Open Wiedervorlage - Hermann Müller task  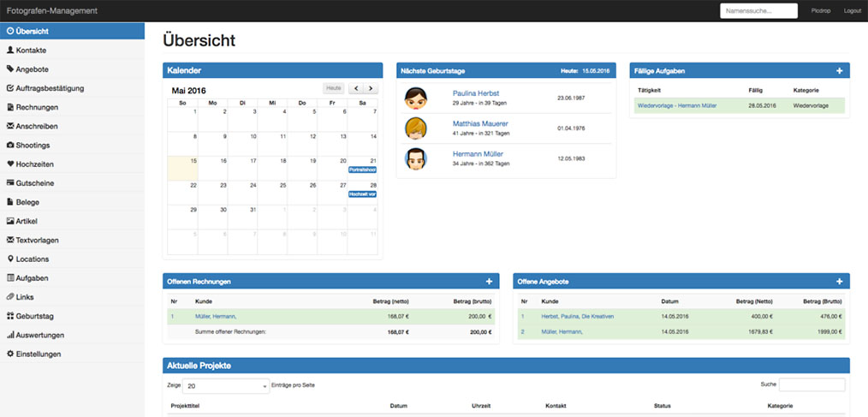click(x=676, y=105)
